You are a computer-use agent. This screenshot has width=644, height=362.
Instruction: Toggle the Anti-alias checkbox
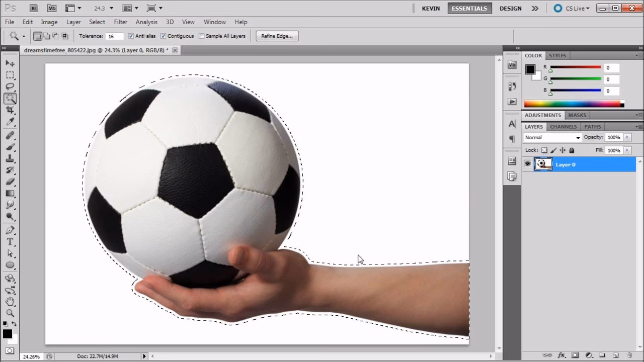131,36
